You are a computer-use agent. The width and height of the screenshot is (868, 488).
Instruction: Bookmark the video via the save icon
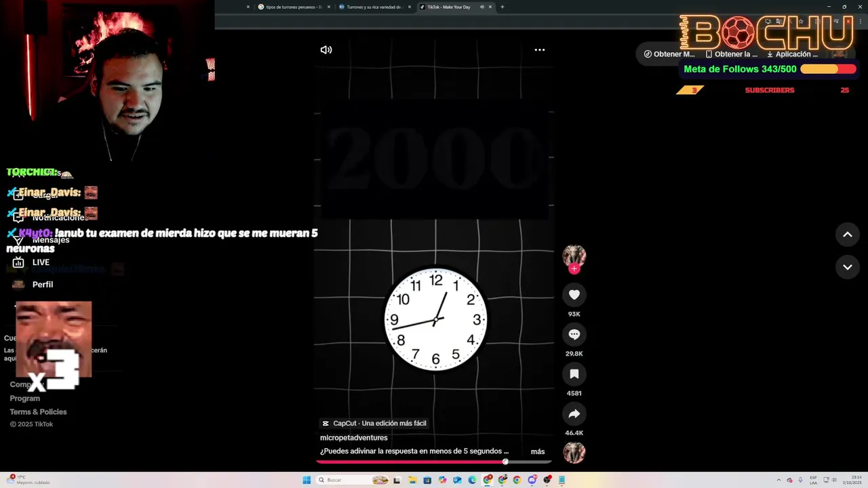pyautogui.click(x=574, y=374)
